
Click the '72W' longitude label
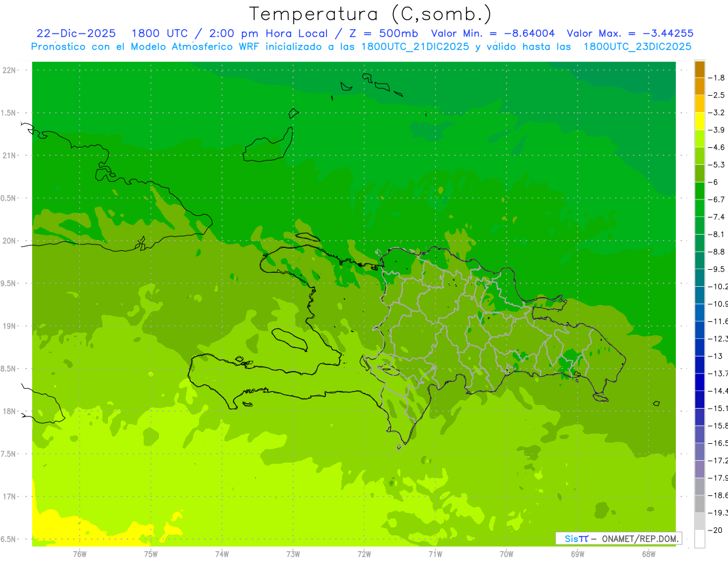(x=364, y=554)
